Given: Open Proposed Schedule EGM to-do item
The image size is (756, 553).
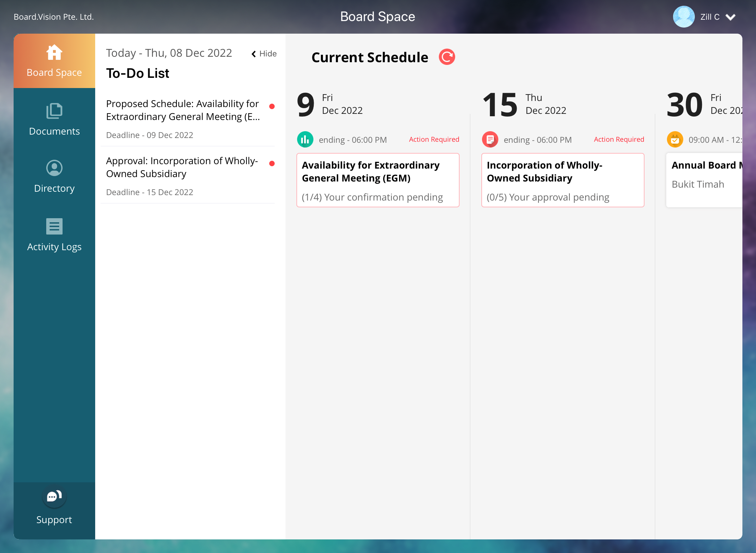Looking at the screenshot, I should tap(184, 110).
